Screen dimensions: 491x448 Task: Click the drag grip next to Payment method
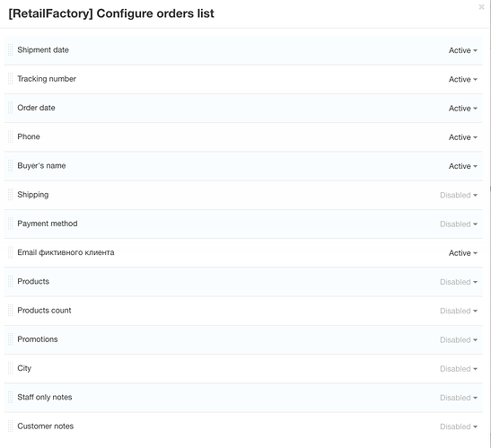11,224
